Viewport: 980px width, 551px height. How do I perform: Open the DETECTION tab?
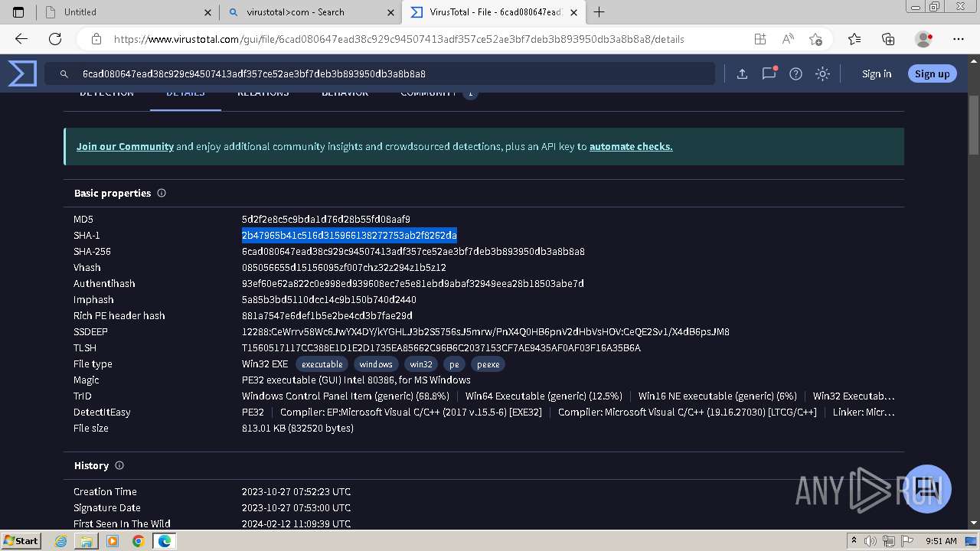click(106, 93)
